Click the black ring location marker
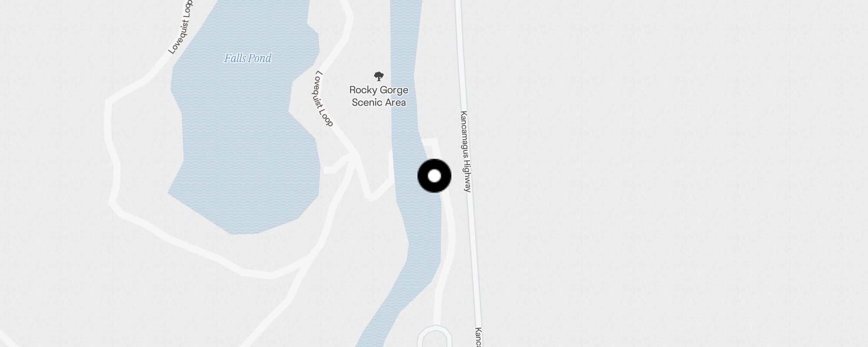Image resolution: width=868 pixels, height=347 pixels. pos(434,176)
